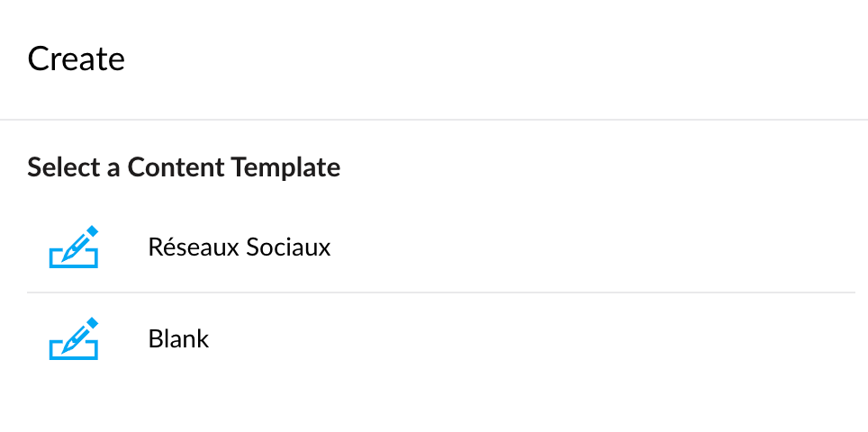The image size is (868, 432).
Task: Click the Réseaux Sociaux template pencil icon
Action: pyautogui.click(x=74, y=247)
